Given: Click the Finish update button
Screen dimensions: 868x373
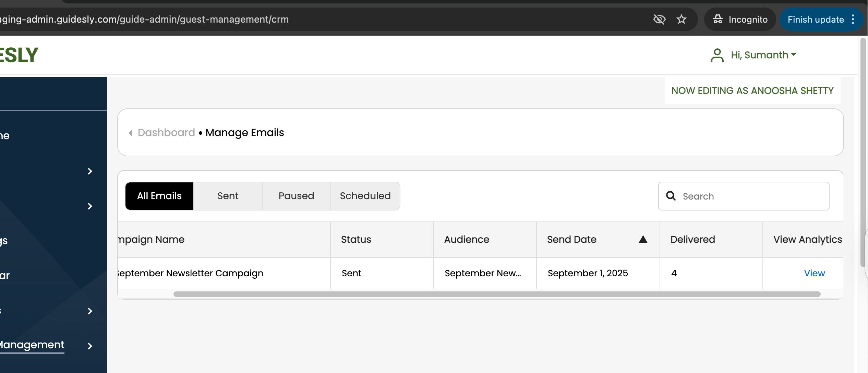Looking at the screenshot, I should click(815, 20).
